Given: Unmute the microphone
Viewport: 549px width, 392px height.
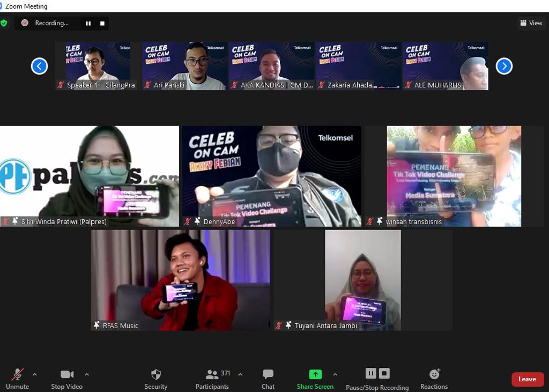Looking at the screenshot, I should pos(18,374).
